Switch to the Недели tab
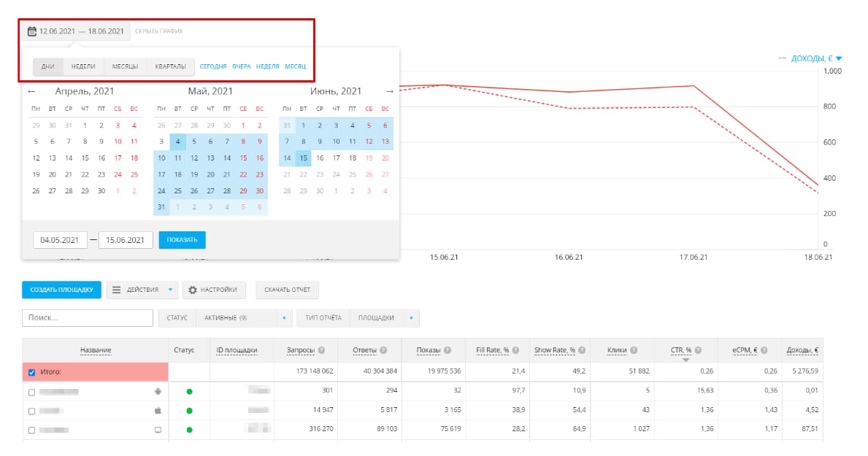868x456 pixels. tap(83, 66)
